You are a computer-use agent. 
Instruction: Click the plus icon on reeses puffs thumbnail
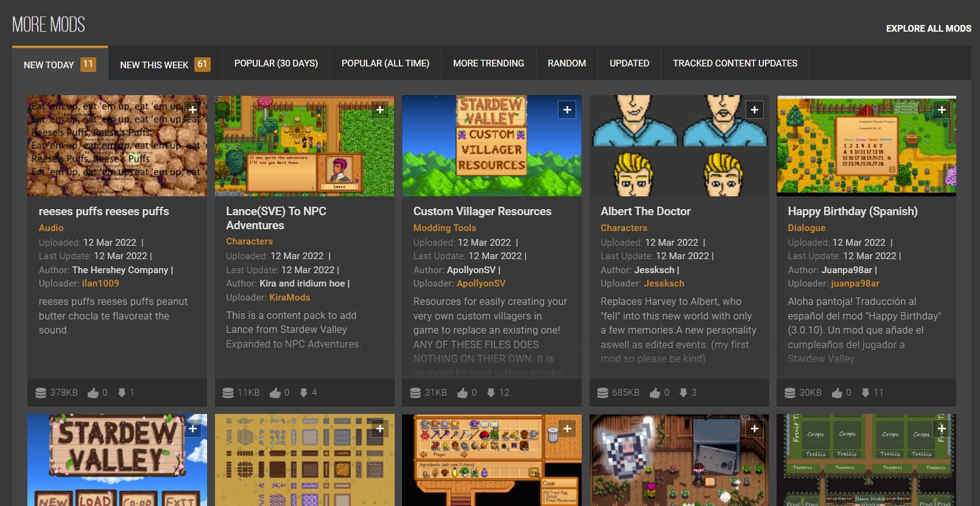[x=192, y=110]
